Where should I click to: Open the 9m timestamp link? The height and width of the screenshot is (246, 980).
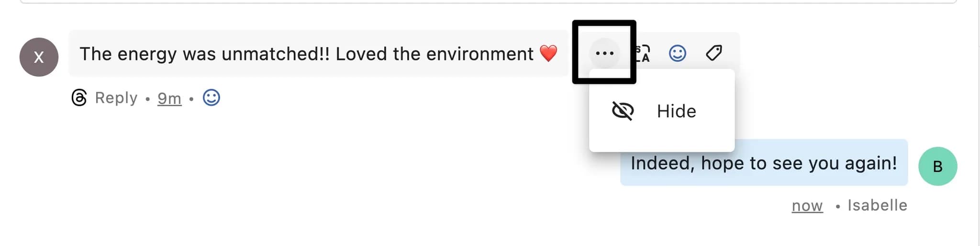tap(169, 98)
